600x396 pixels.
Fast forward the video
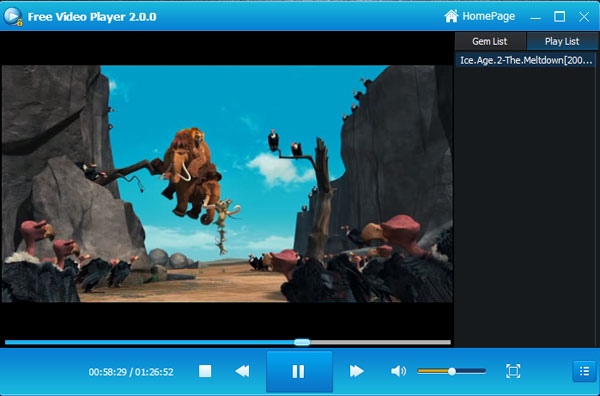[x=356, y=371]
